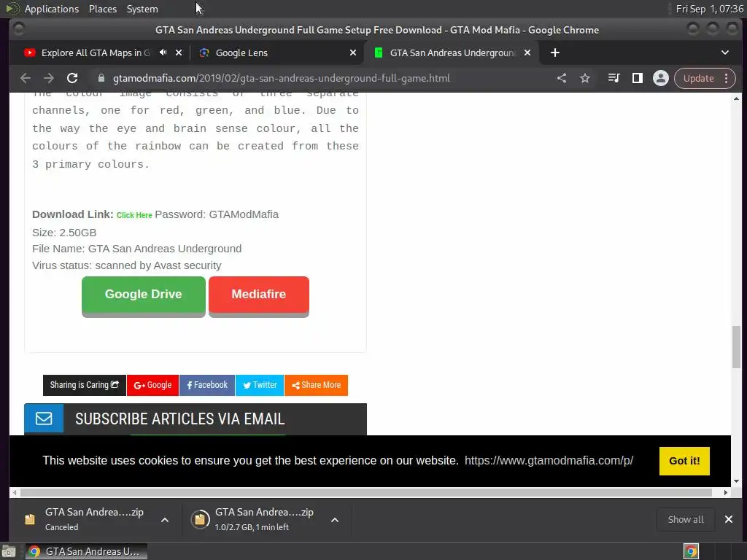
Task: Share on Facebook
Action: pyautogui.click(x=206, y=385)
